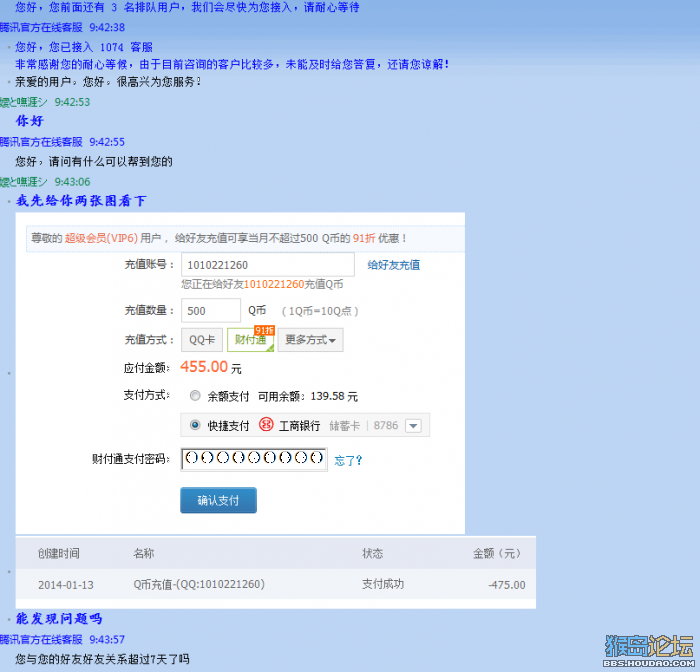Select the 快捷支付 radio button
This screenshot has width=700, height=672.
click(x=195, y=425)
